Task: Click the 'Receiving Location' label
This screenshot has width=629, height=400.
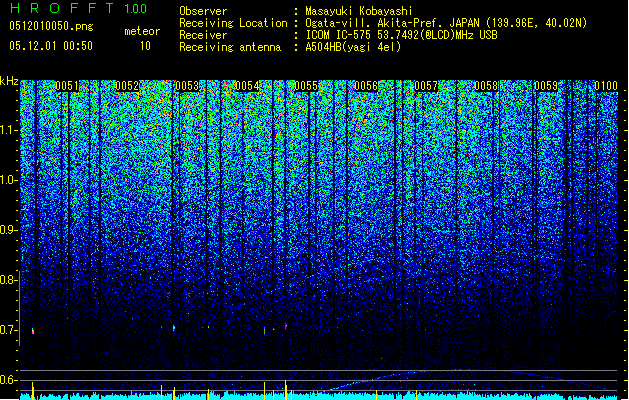Action: (233, 23)
